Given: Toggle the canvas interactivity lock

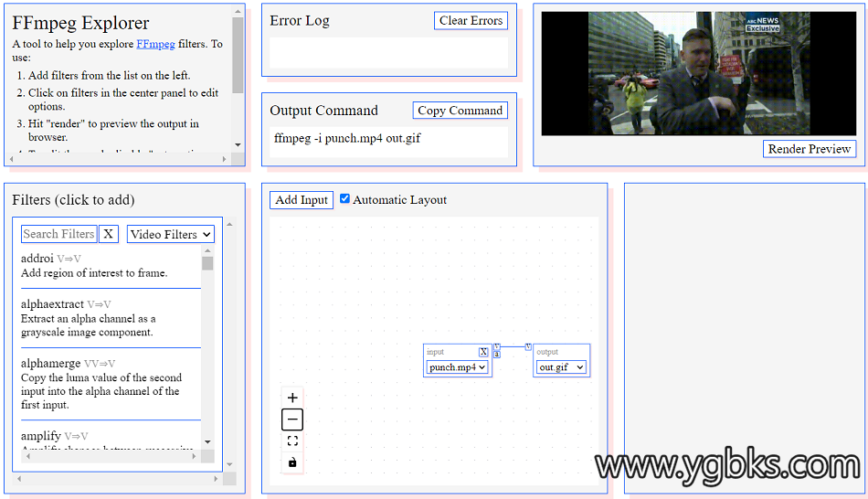Looking at the screenshot, I should click(x=292, y=462).
